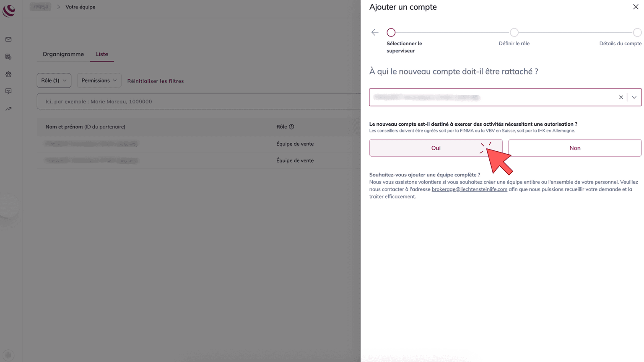
Task: Click the brokerage@liechtensteinlife.com email link
Action: tap(469, 189)
